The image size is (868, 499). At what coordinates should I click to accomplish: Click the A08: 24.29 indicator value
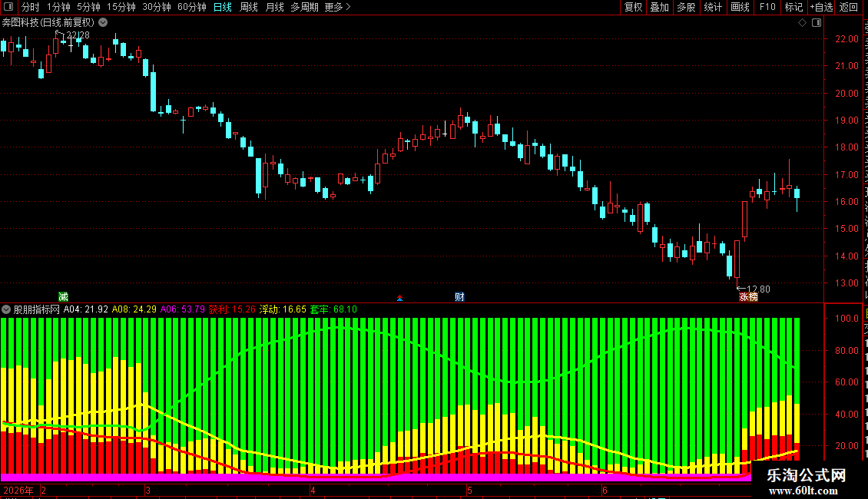pyautogui.click(x=134, y=310)
